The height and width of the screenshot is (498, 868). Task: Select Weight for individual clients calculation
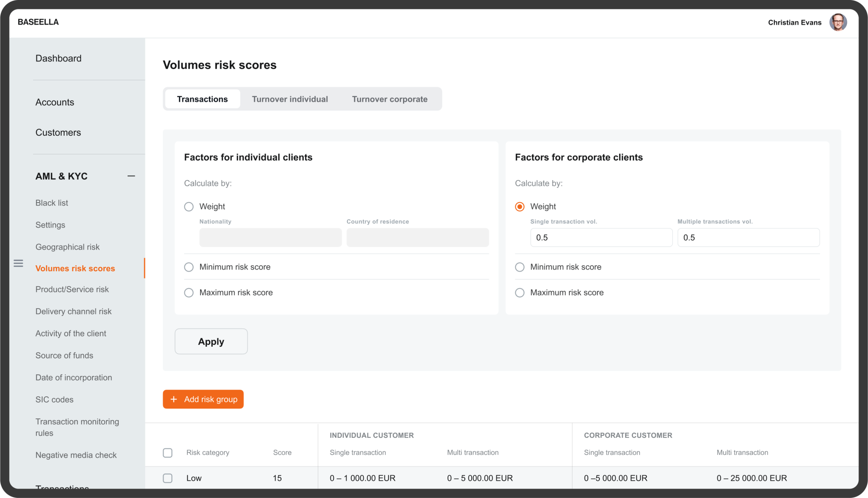pos(189,207)
